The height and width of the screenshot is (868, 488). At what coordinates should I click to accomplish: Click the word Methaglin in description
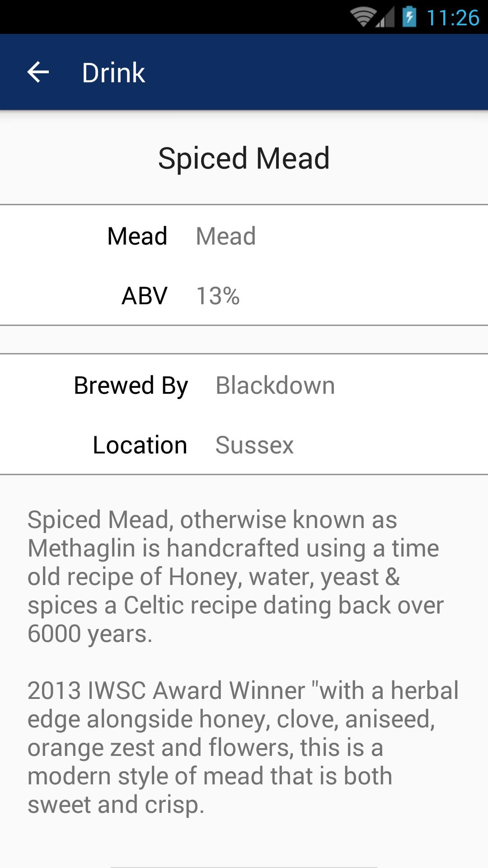pyautogui.click(x=81, y=548)
